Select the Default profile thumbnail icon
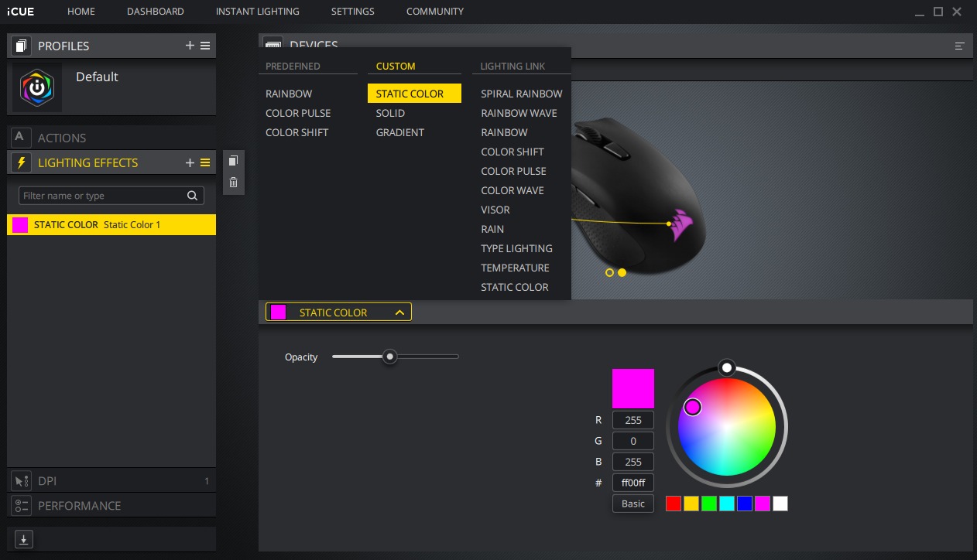977x560 pixels. (x=36, y=87)
